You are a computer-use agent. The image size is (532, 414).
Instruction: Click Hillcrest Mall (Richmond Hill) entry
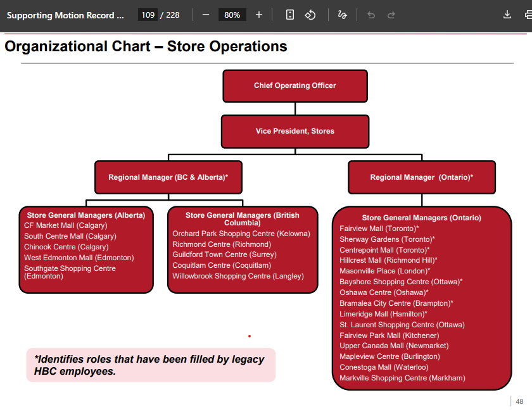[x=388, y=260]
